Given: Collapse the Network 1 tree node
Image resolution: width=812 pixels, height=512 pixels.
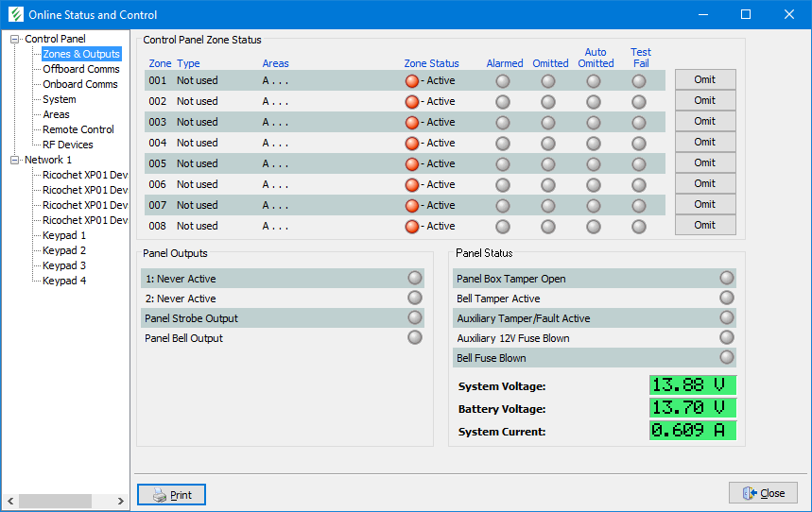Looking at the screenshot, I should (15, 160).
